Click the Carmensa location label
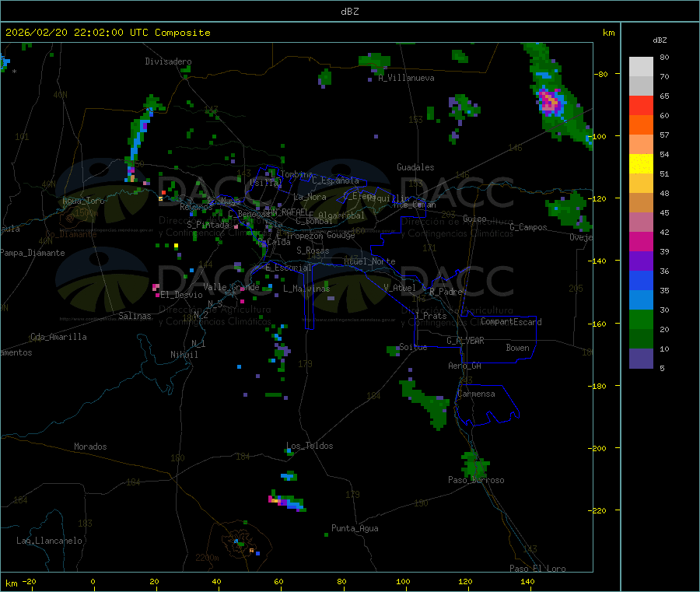Viewport: 700px width, 592px height. tap(476, 394)
